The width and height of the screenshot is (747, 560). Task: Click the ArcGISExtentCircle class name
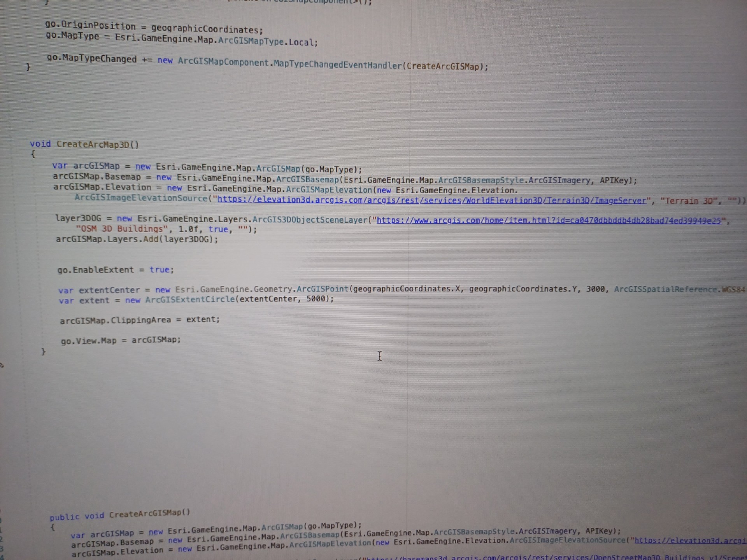point(190,299)
